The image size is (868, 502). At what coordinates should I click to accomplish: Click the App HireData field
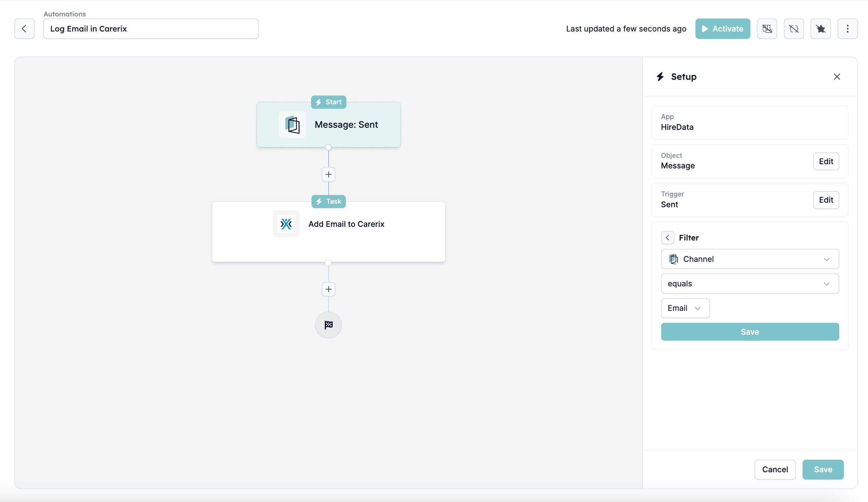click(x=750, y=123)
